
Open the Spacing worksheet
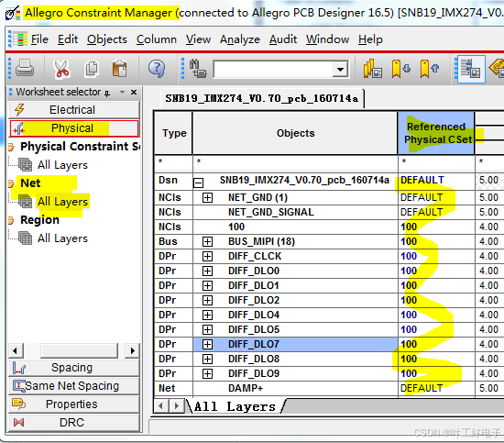point(74,368)
